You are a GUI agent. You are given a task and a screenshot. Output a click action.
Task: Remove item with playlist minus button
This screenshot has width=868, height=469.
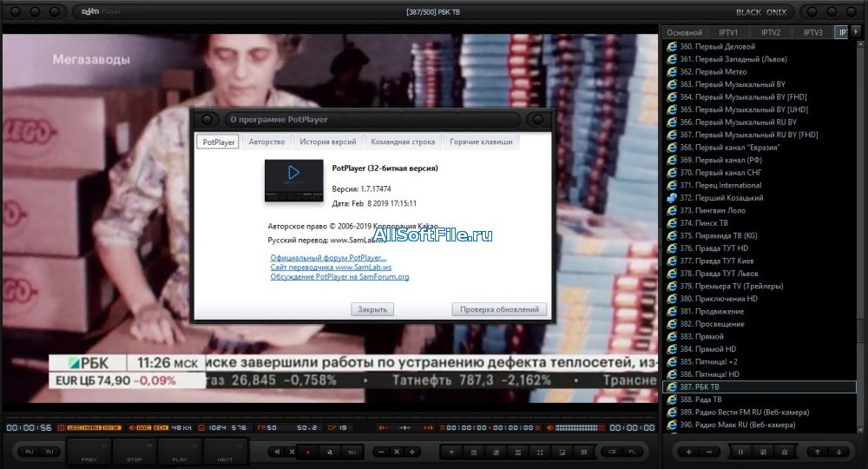pos(709,452)
